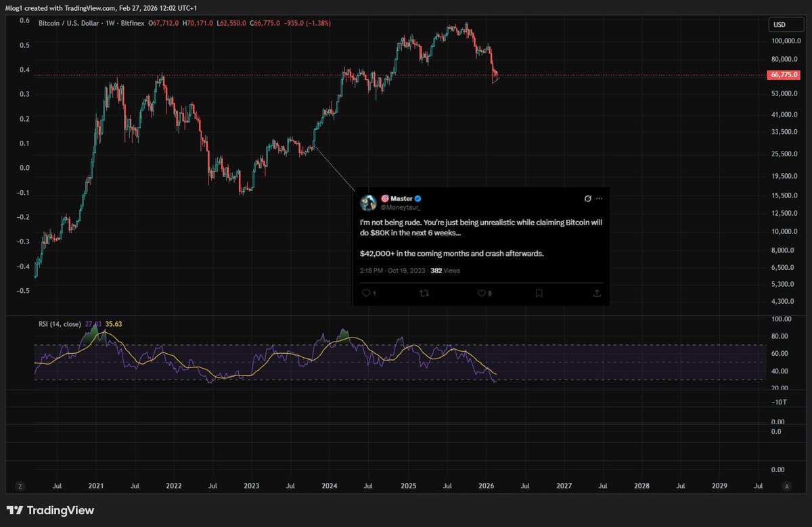Click the Z timezone icon below the chart

click(20, 486)
